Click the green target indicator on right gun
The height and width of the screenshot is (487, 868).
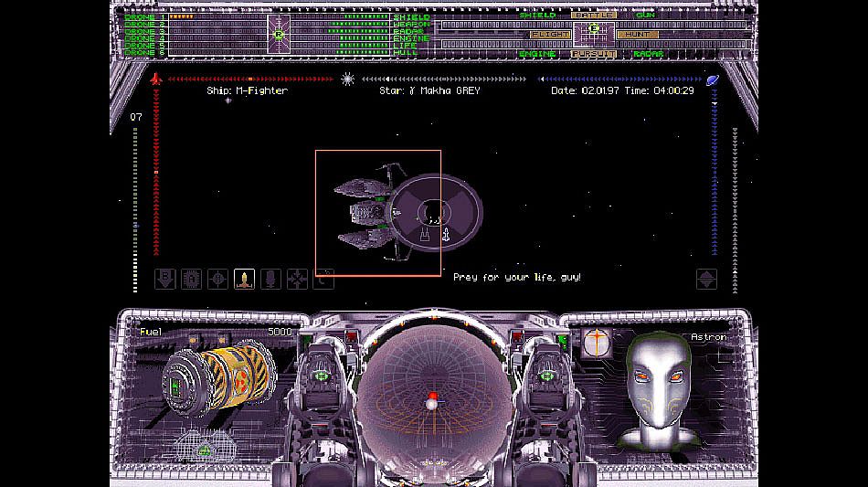click(x=547, y=376)
